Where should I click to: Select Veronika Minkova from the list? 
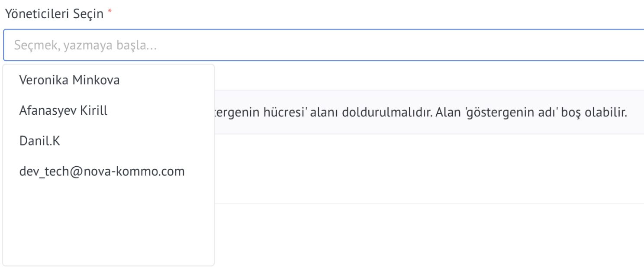point(108,80)
